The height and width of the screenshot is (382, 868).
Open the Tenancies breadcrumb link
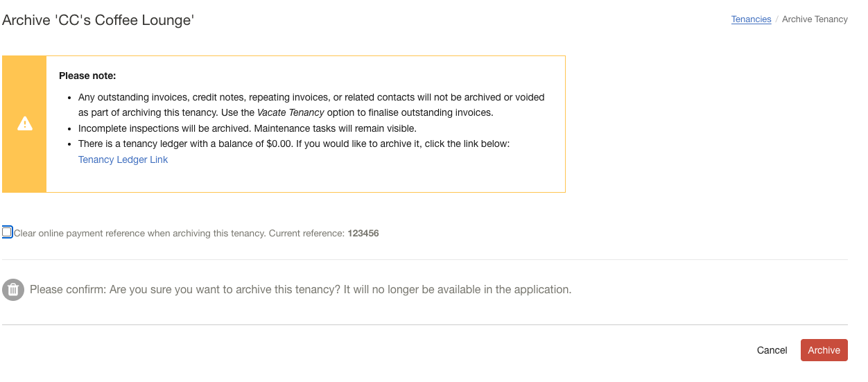coord(751,19)
